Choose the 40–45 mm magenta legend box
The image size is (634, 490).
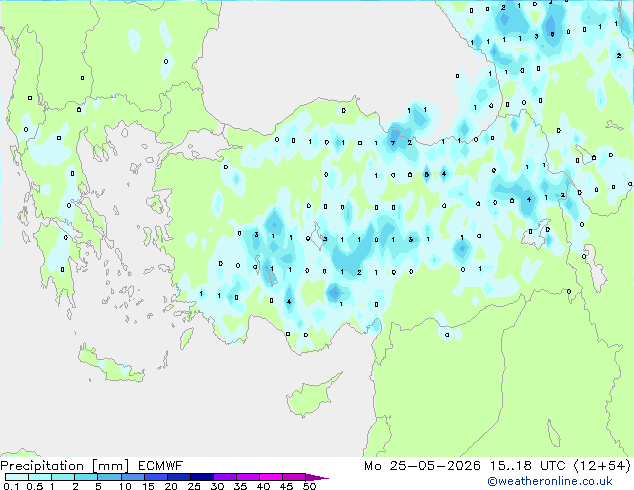pyautogui.click(x=271, y=477)
